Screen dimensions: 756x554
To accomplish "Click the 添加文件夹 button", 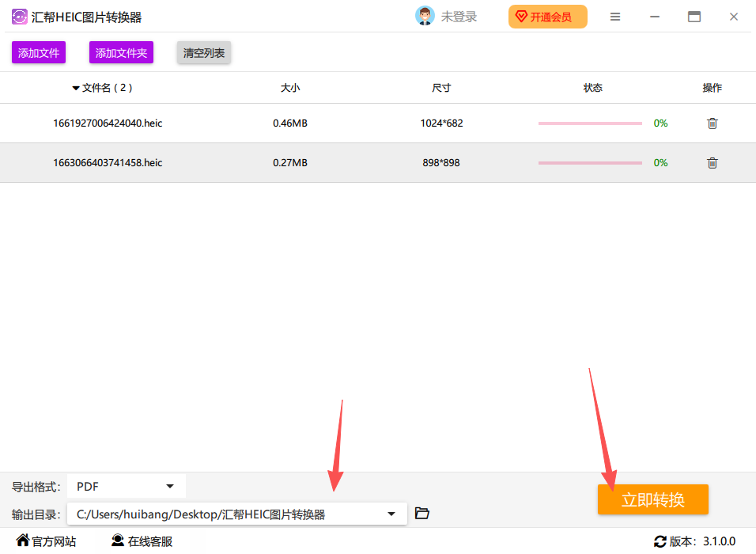I will (121, 52).
